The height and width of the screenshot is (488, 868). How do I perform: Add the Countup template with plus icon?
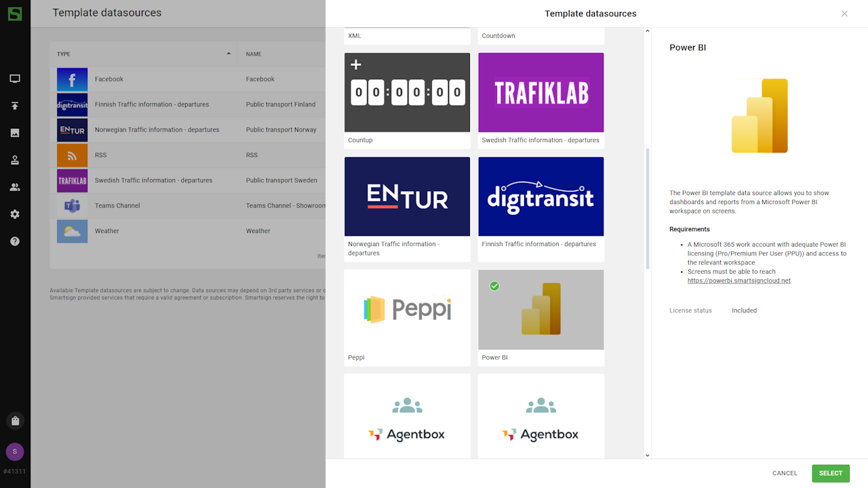pyautogui.click(x=356, y=65)
